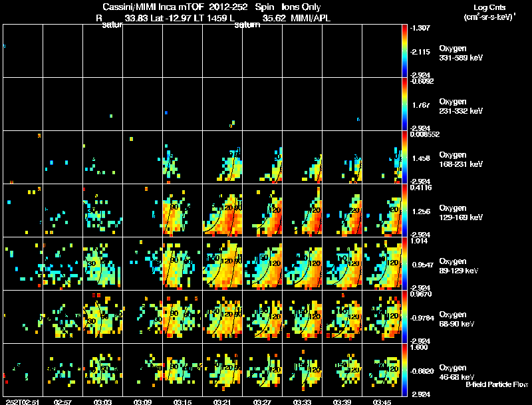Click the '03:33' time axis label

click(302, 402)
